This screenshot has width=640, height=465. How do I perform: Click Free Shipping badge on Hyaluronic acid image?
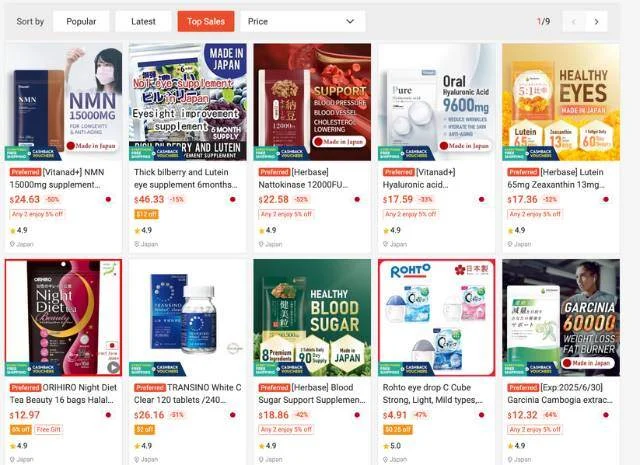[x=390, y=154]
